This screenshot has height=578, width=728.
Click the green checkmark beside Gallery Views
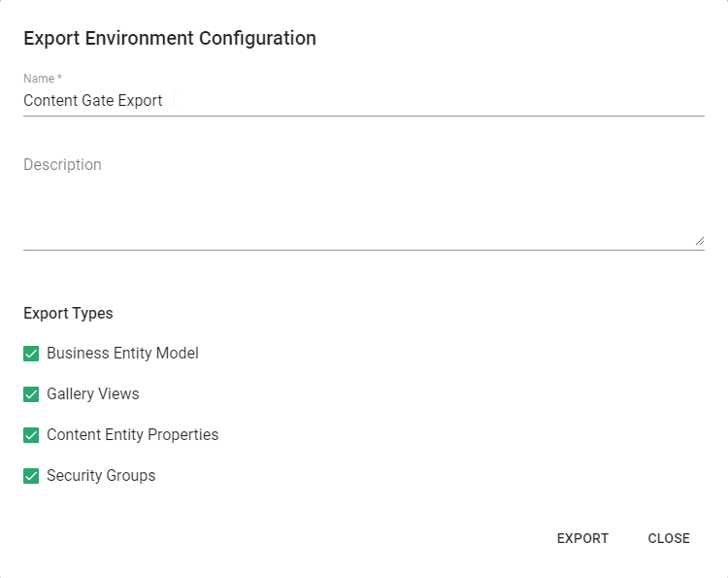[x=31, y=394]
